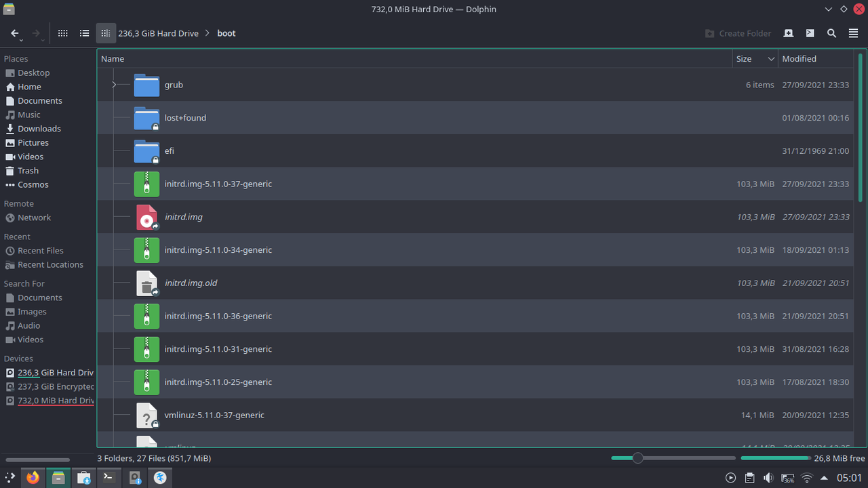This screenshot has height=488, width=868.
Task: Open the search bar in Dolphin
Action: coord(831,33)
